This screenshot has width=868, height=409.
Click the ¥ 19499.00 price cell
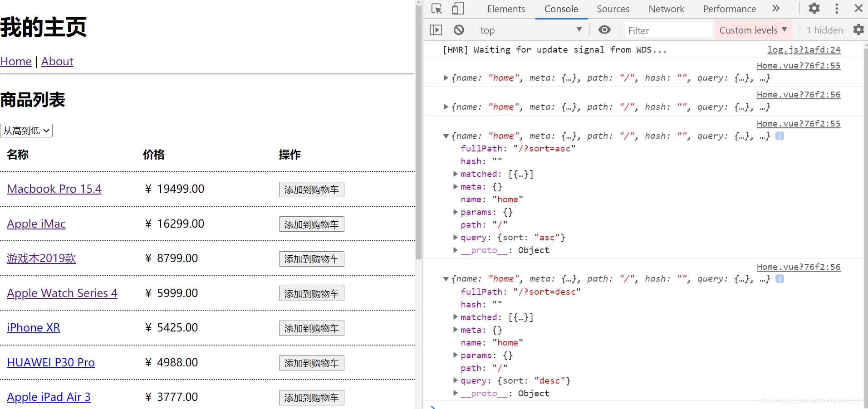pyautogui.click(x=175, y=189)
